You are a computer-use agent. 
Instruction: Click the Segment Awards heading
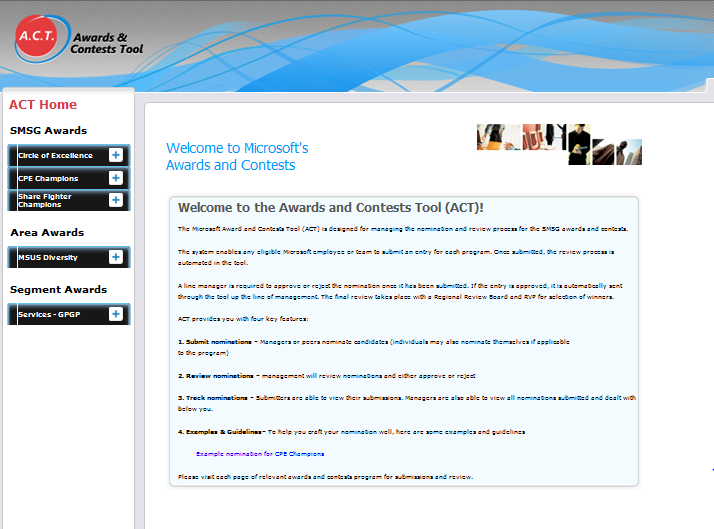[x=58, y=290]
